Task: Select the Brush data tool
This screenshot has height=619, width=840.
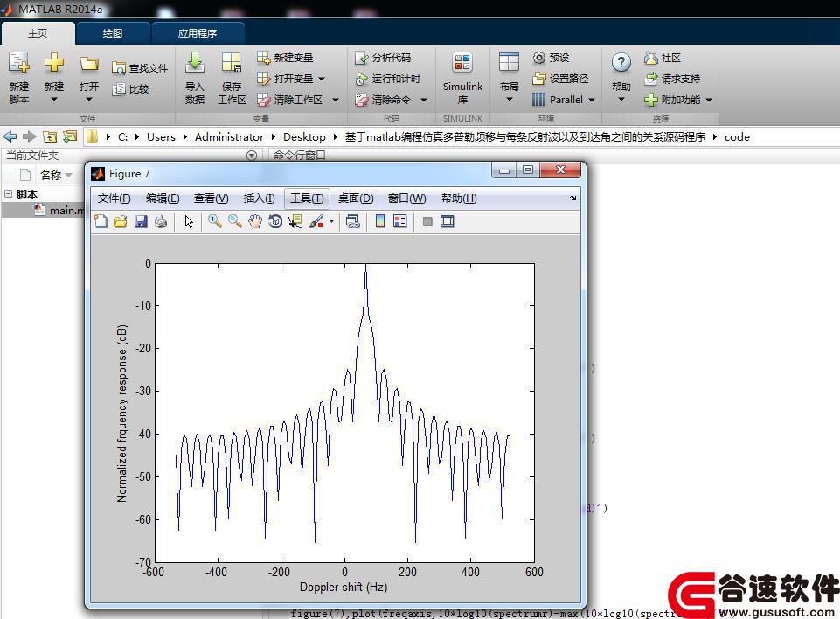Action: [316, 221]
